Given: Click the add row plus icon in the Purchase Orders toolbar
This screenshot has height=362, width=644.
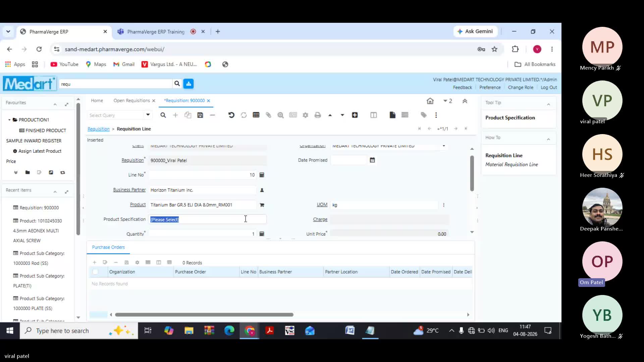Looking at the screenshot, I should [x=95, y=262].
